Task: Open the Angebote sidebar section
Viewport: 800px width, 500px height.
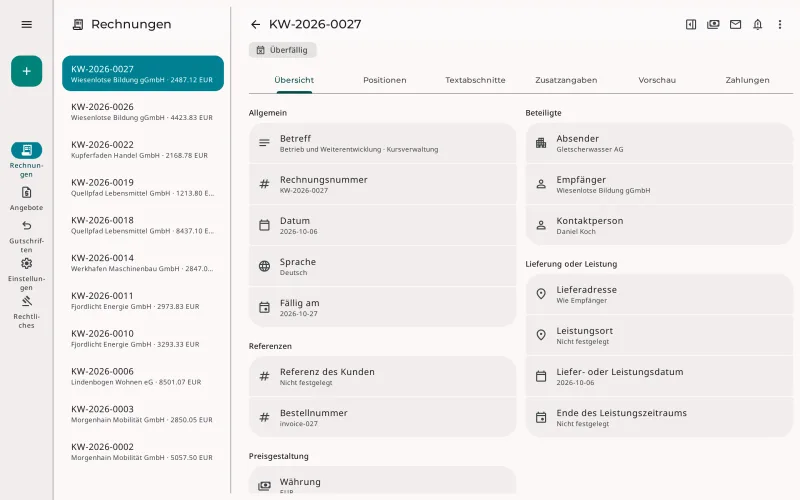Action: pos(27,198)
